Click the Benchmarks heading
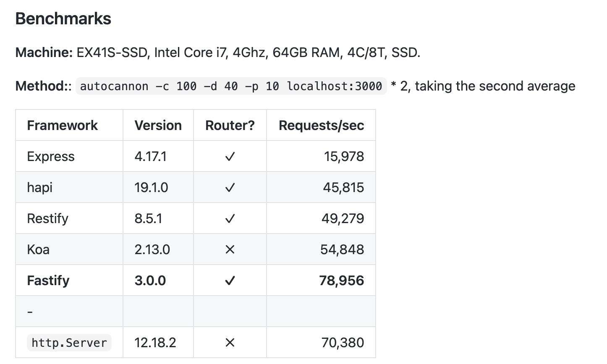The width and height of the screenshot is (607, 364). pos(63,19)
